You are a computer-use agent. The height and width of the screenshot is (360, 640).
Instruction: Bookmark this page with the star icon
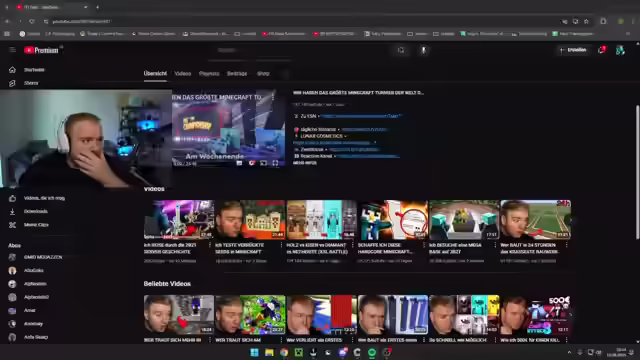(587, 21)
